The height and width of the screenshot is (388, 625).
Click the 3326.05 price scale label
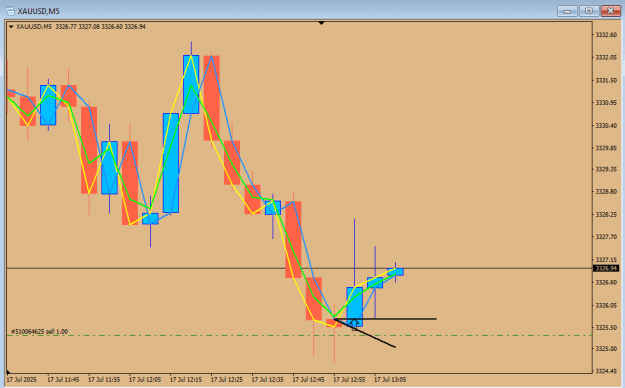[606, 305]
